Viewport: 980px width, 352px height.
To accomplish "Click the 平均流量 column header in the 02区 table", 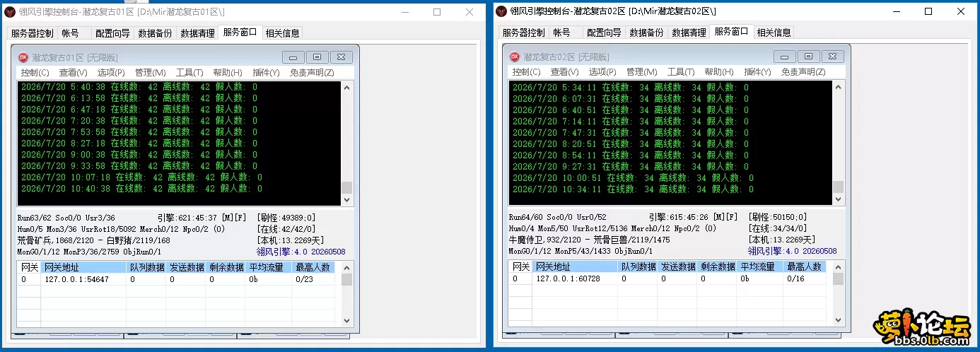I will click(759, 266).
